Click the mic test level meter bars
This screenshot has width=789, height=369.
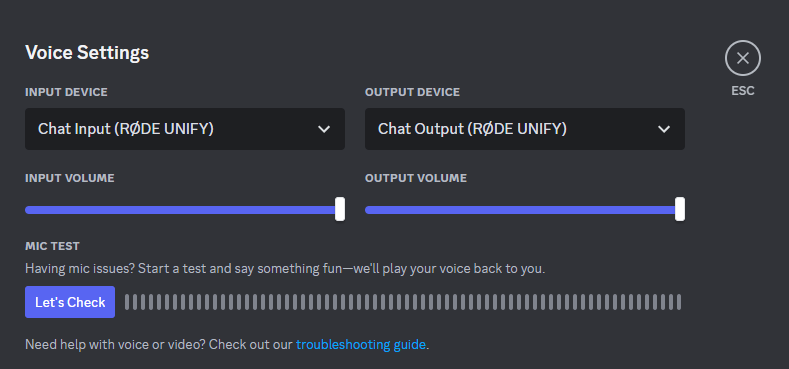[x=403, y=302]
